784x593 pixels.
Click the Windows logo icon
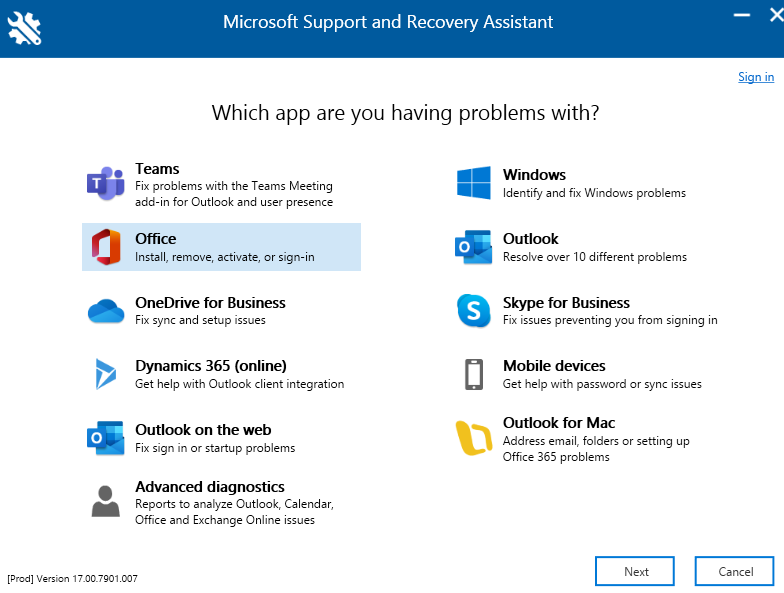coord(474,183)
